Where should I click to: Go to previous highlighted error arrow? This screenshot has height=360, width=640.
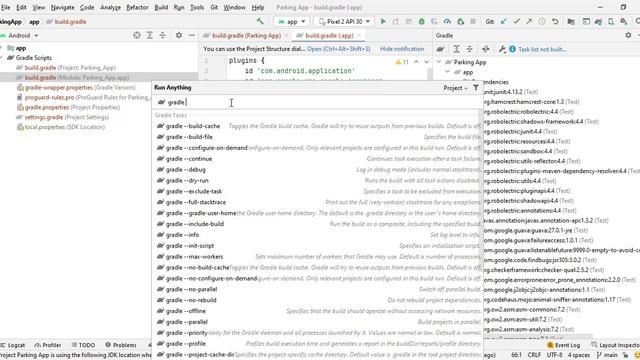(416, 62)
